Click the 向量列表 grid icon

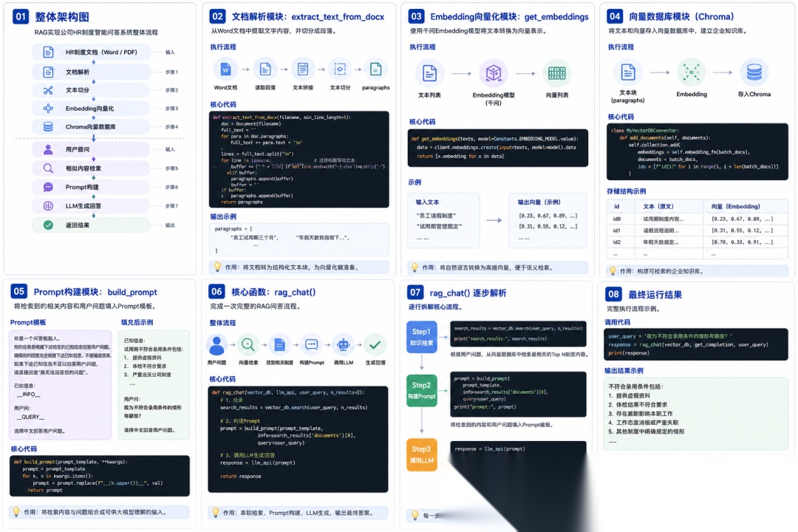click(x=557, y=73)
